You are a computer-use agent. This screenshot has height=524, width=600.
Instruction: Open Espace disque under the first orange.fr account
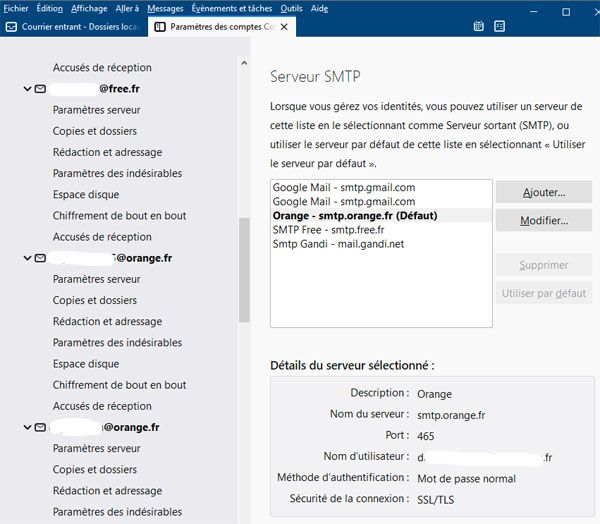pos(85,364)
